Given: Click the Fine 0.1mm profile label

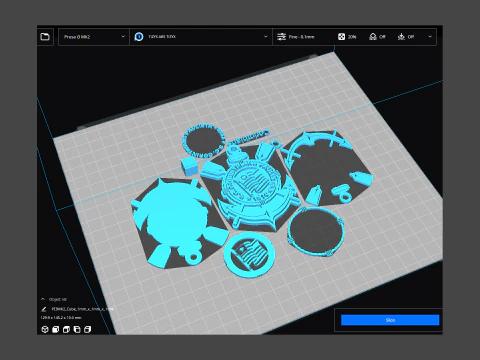Looking at the screenshot, I should (301, 37).
